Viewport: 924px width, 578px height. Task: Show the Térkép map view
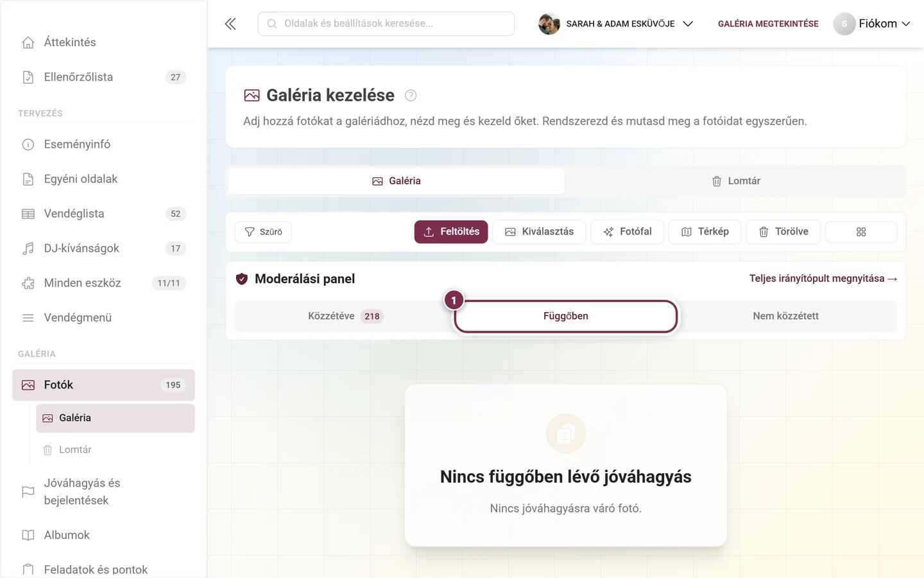[705, 232]
